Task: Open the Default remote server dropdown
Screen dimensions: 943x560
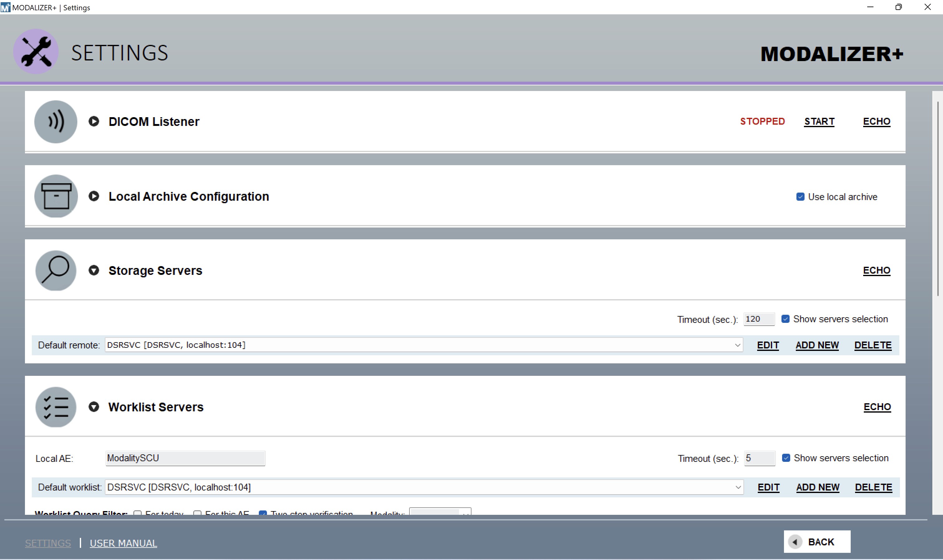Action: (737, 345)
